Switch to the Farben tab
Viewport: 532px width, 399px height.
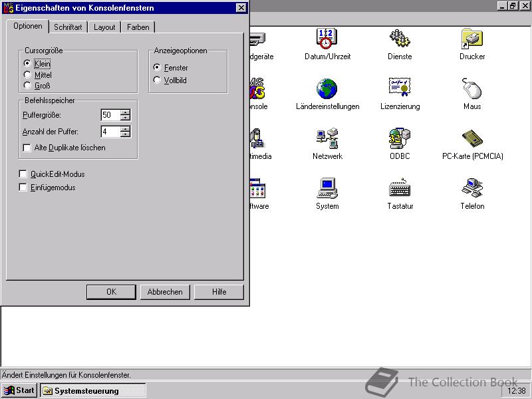[x=138, y=27]
